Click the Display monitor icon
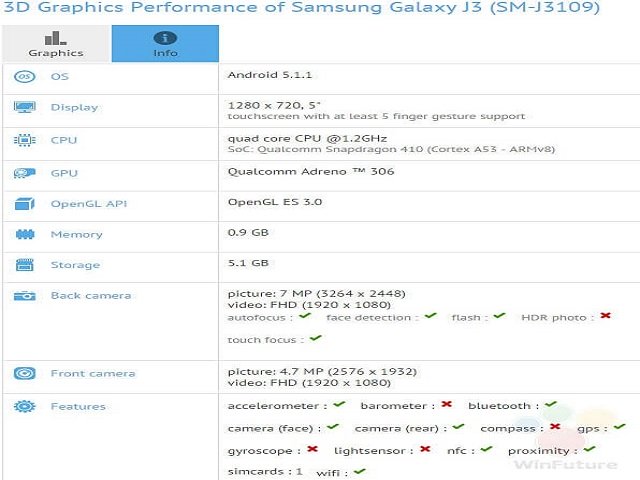Viewport: 640px width, 480px height. point(25,107)
